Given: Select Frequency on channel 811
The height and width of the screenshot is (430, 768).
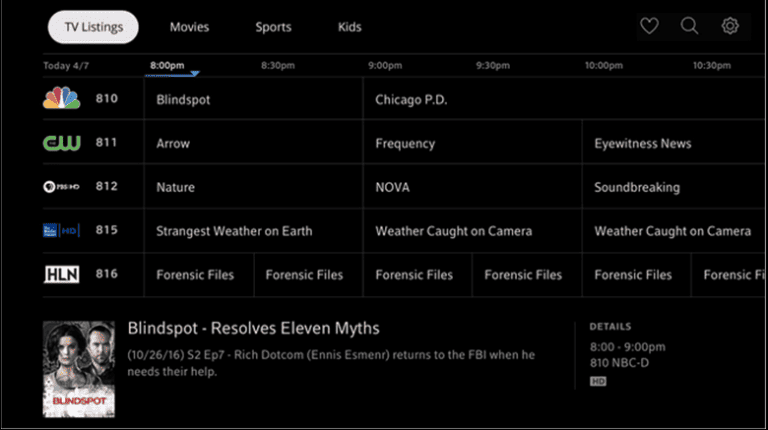Looking at the screenshot, I should point(473,143).
